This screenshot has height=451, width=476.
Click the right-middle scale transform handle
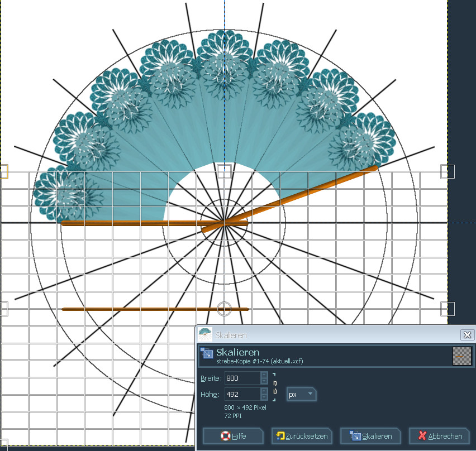point(448,309)
